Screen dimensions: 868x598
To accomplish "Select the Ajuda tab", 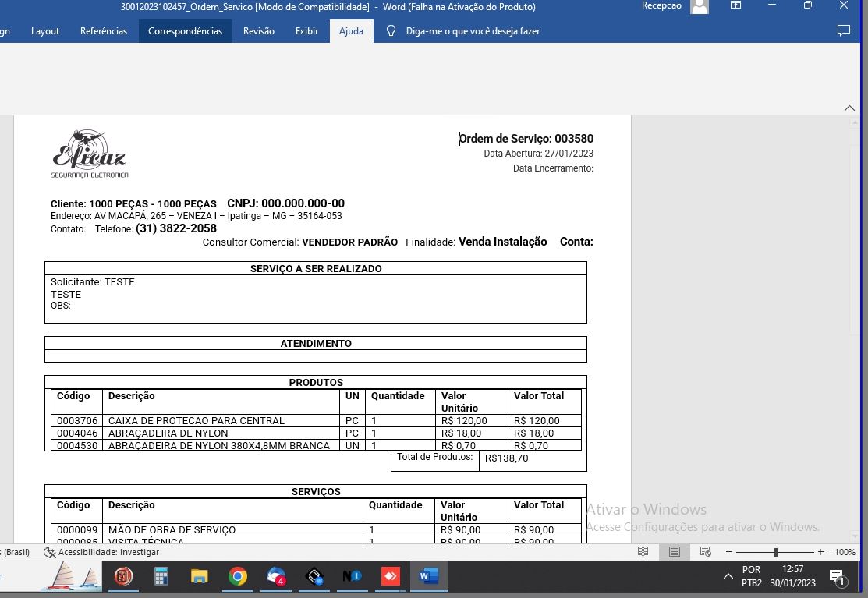I will pos(351,31).
